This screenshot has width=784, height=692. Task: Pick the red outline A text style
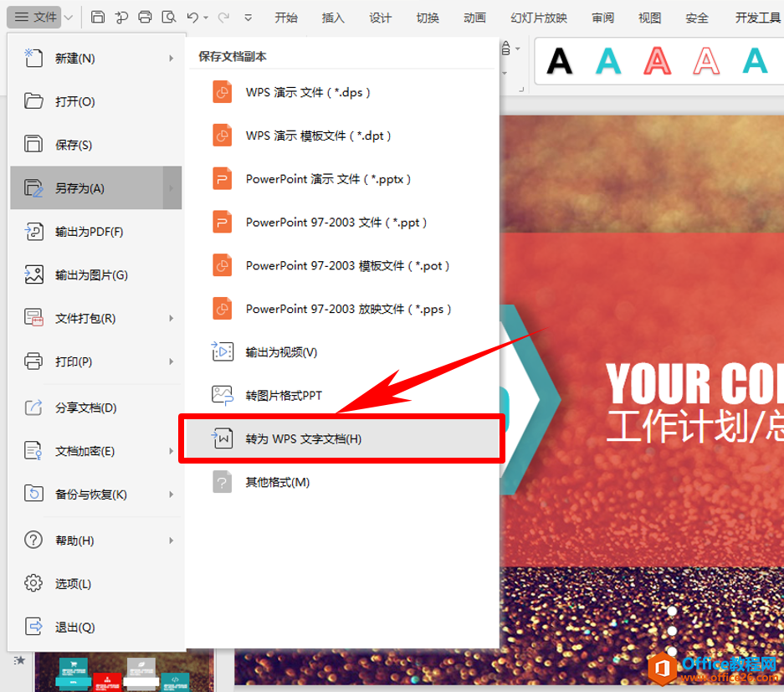(x=706, y=61)
